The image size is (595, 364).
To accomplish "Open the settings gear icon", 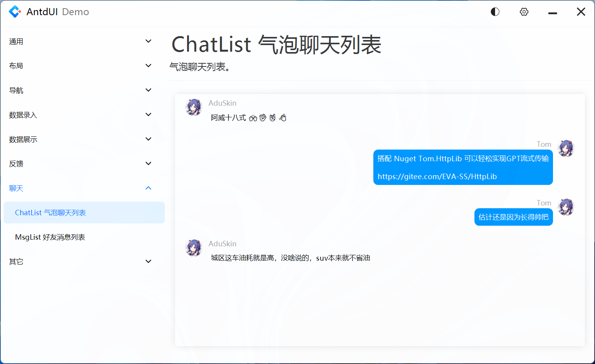I will click(524, 12).
